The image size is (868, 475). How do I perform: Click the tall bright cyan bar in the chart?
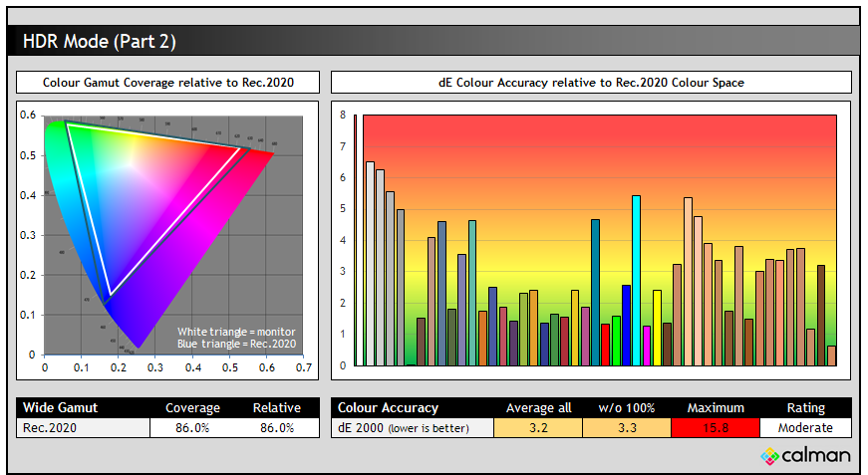tap(636, 281)
